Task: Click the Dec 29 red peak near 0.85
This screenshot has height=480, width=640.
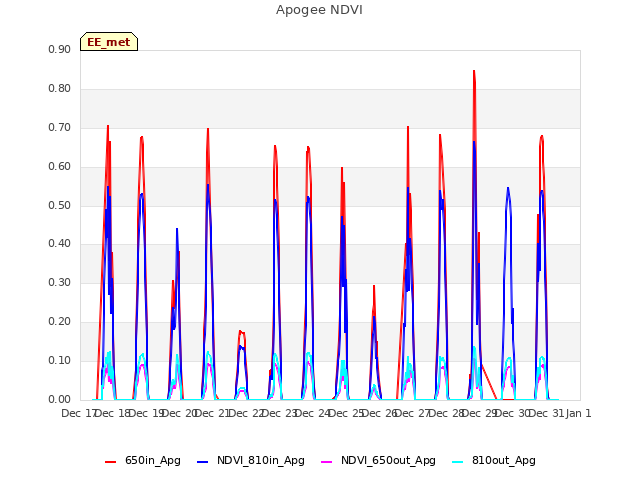Action: 474,72
